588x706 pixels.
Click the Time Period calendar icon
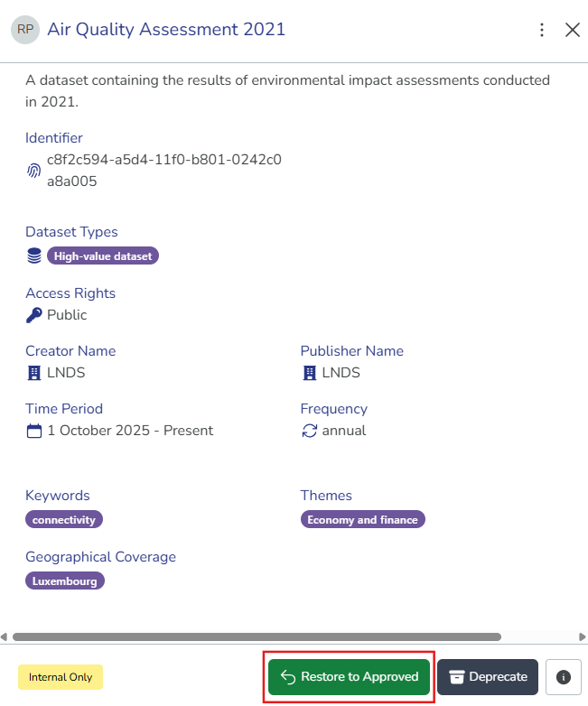(34, 431)
